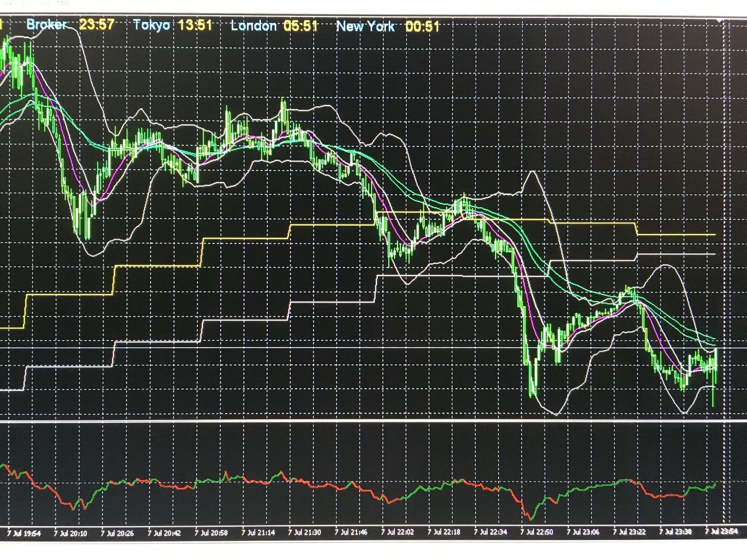Click the London 05:51 clock label
Screen dimensions: 747x560
(x=274, y=26)
